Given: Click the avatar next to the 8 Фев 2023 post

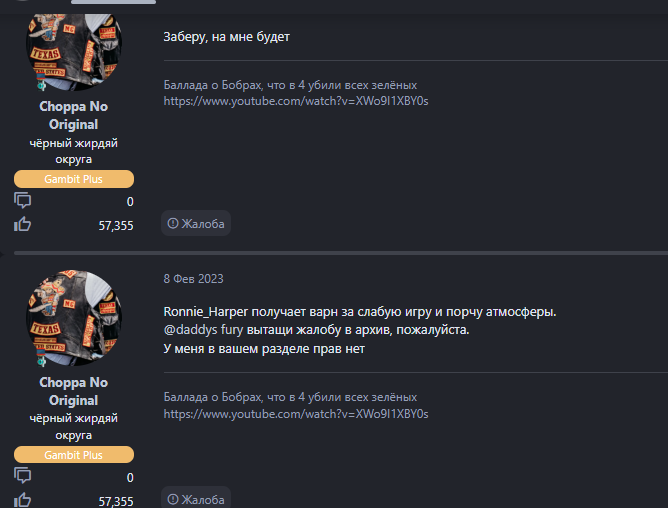Looking at the screenshot, I should pos(73,318).
